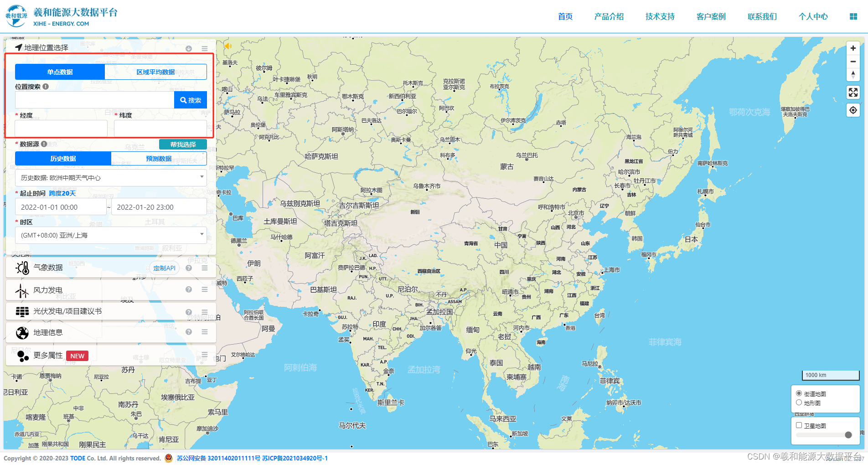Screen dimensions: 868x465
Task: Click the fullscreen map control icon
Action: (x=853, y=93)
